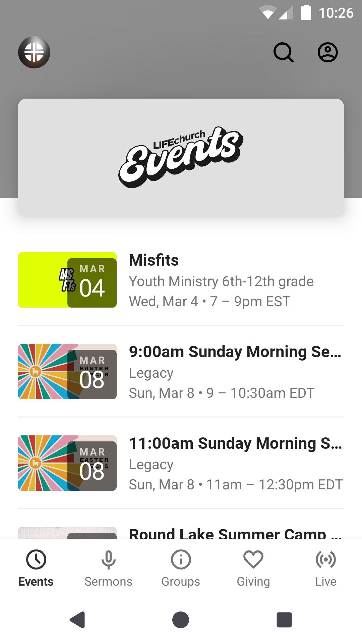Tap the Sermons microphone icon
The height and width of the screenshot is (644, 362).
tap(108, 559)
